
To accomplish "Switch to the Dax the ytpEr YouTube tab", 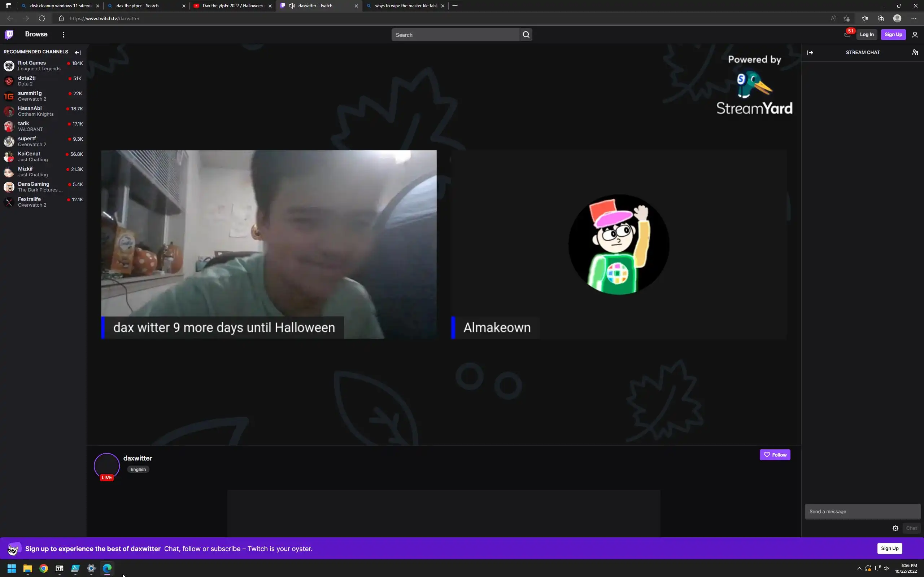I will click(x=232, y=6).
